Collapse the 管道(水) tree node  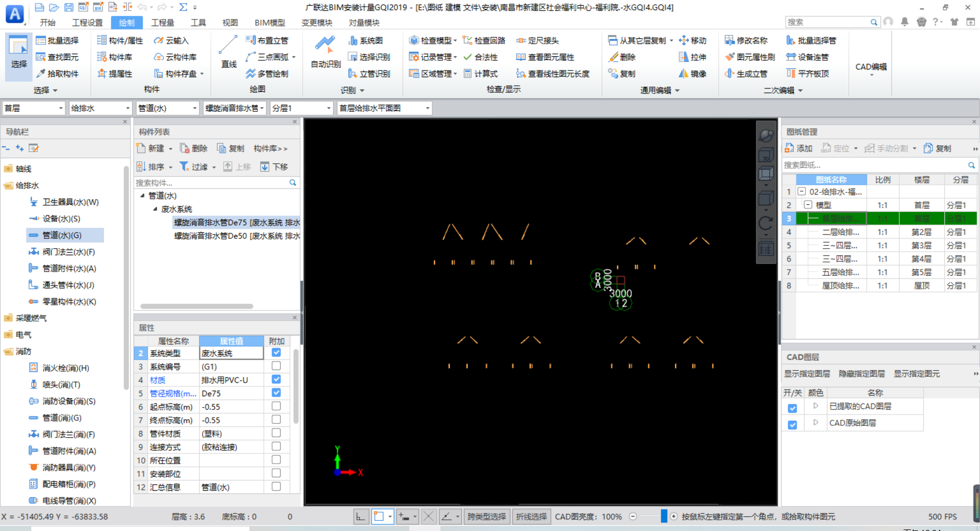point(142,196)
